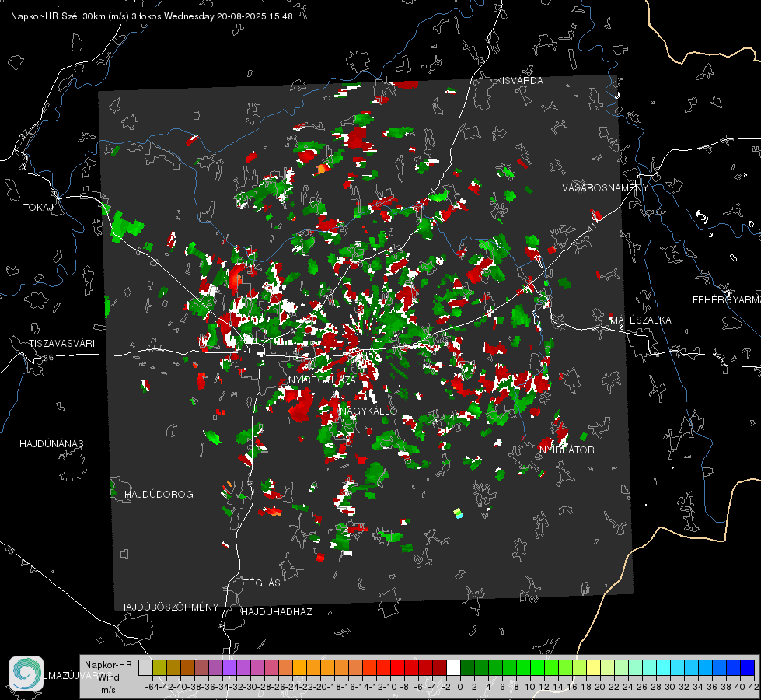Click the Napkor-HR Wind m/s legend title
This screenshot has height=700, width=761.
coord(108,677)
